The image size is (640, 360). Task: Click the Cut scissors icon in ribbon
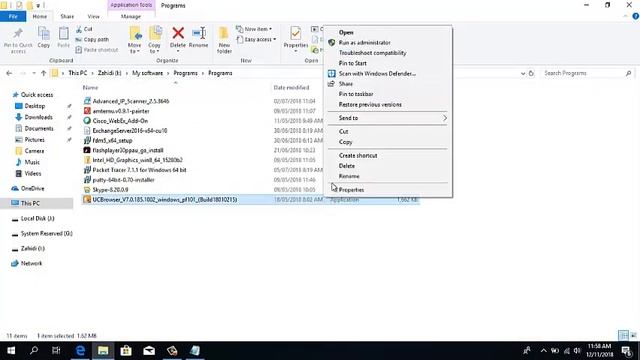[x=79, y=29]
